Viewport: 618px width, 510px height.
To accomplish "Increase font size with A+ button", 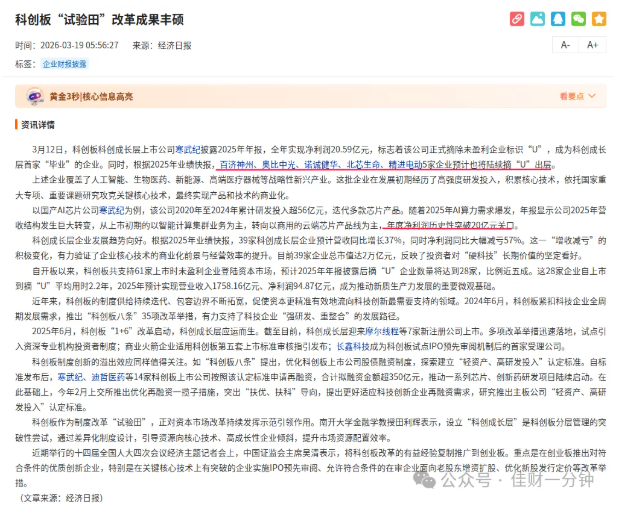I will click(592, 45).
